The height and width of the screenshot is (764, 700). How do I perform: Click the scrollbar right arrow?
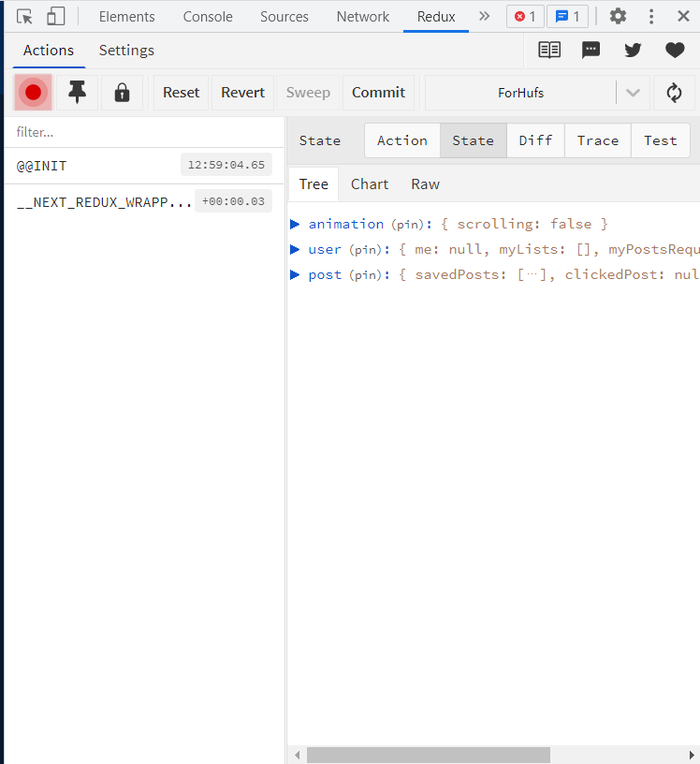tap(692, 756)
